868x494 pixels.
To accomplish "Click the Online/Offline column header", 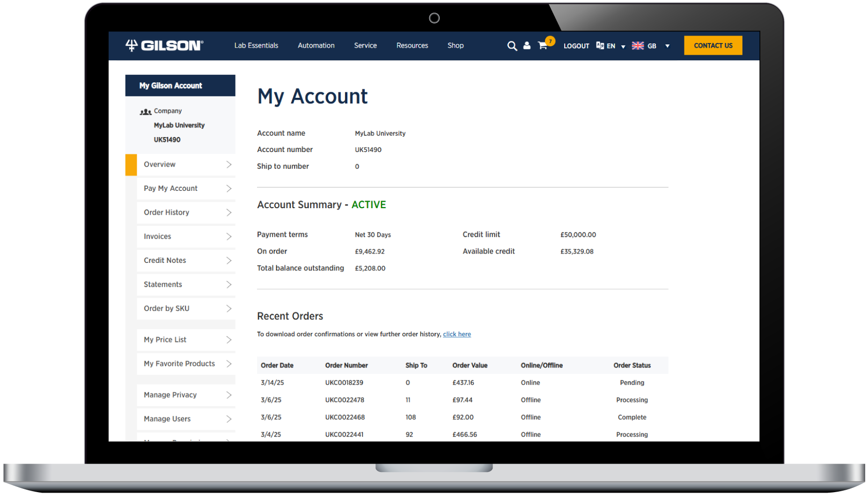I will [x=542, y=365].
